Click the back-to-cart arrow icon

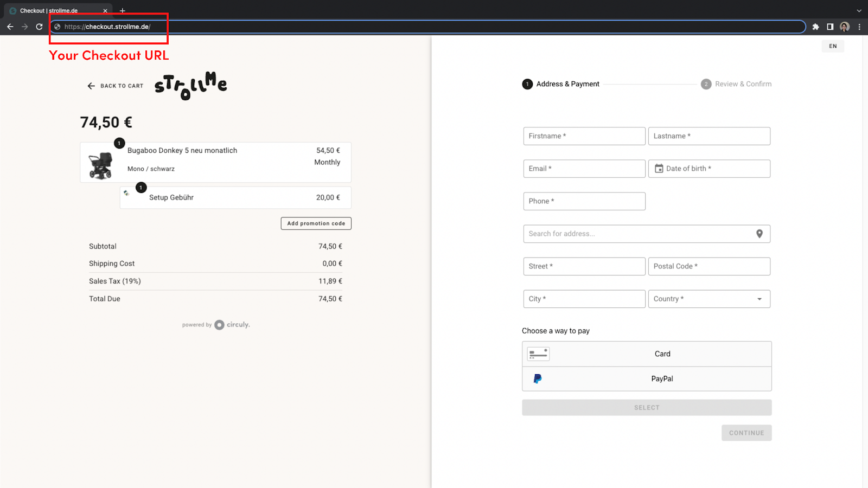[x=91, y=86]
